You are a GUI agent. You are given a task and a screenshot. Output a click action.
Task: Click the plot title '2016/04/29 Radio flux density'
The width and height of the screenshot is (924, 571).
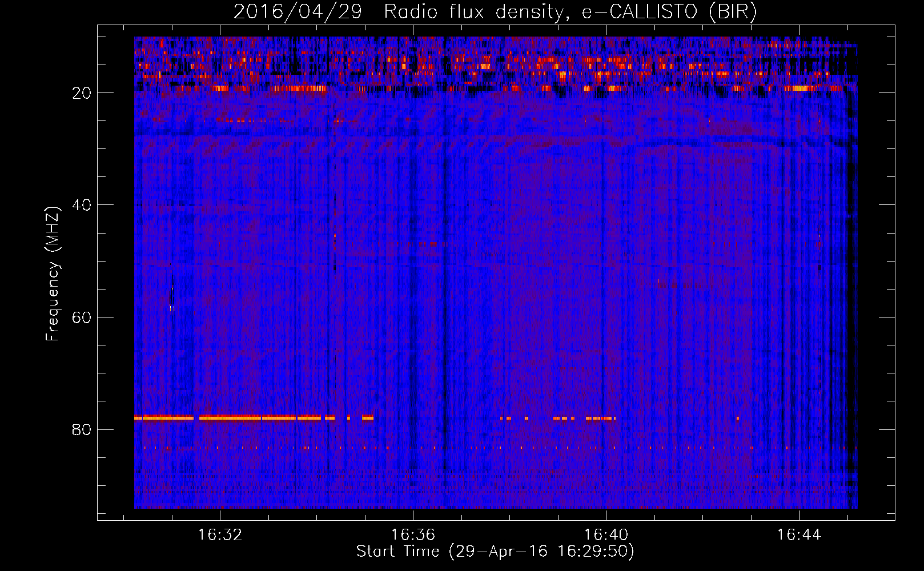[398, 12]
